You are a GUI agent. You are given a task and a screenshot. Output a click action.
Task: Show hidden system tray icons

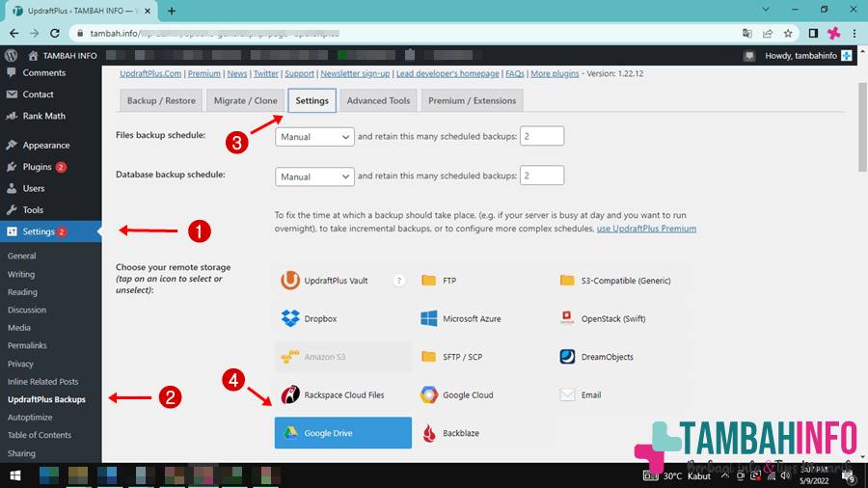coord(724,475)
